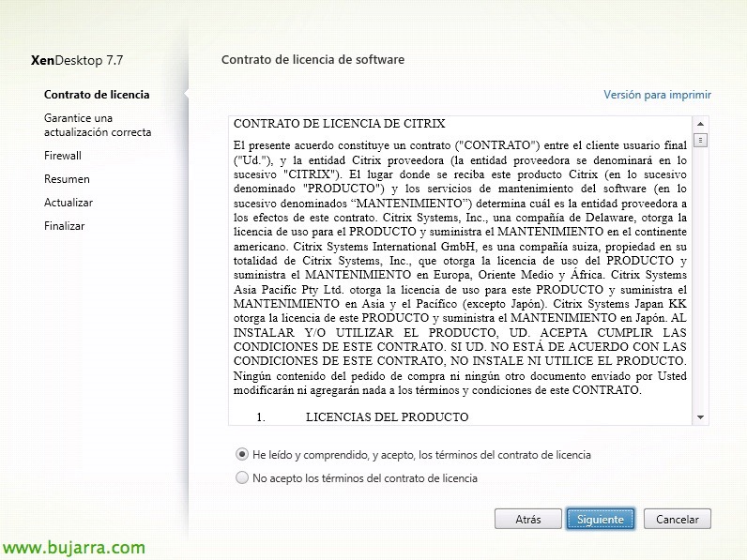Click the 'CONTRATO DE LICENCIA DE CITRIX' heading
The image size is (747, 560).
tap(339, 123)
